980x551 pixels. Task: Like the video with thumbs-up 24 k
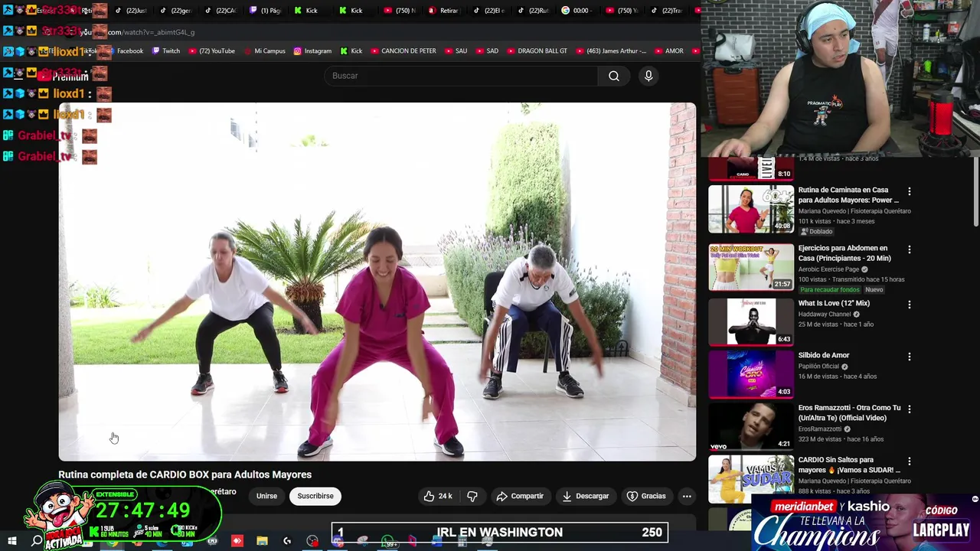tap(438, 496)
